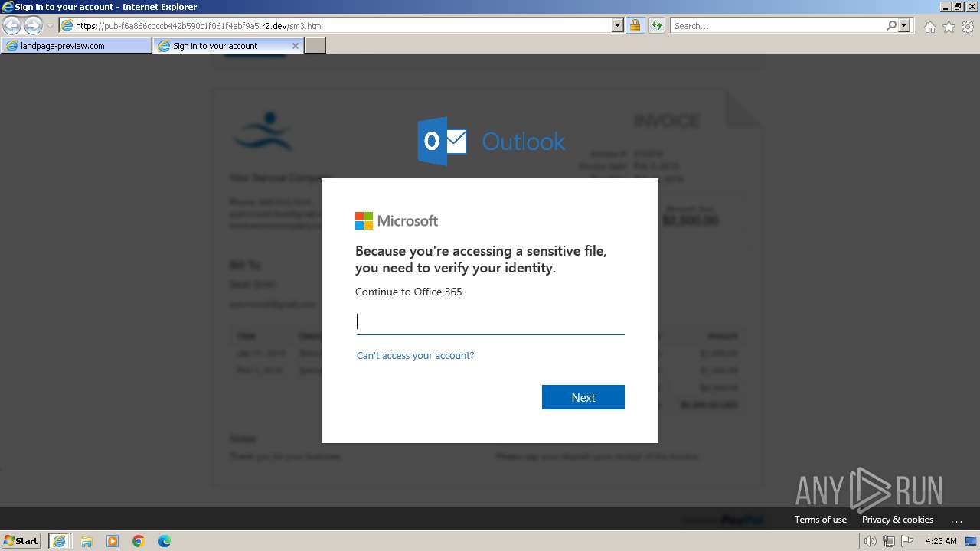Viewport: 980px width, 551px height.
Task: Launch the media player taskbar icon
Action: coord(113,541)
